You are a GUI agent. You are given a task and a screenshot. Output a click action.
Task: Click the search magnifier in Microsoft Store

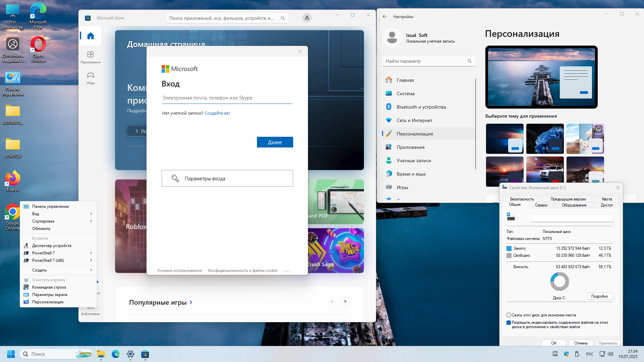(283, 18)
